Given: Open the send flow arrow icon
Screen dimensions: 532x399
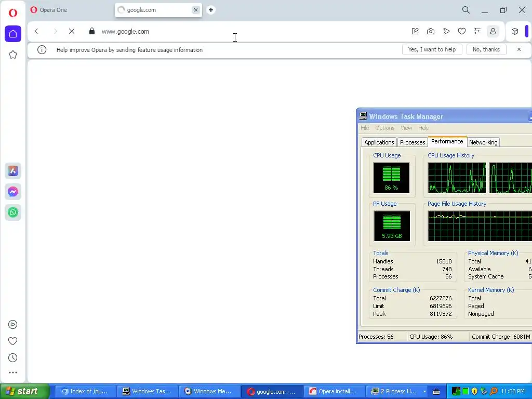Looking at the screenshot, I should coord(446,31).
